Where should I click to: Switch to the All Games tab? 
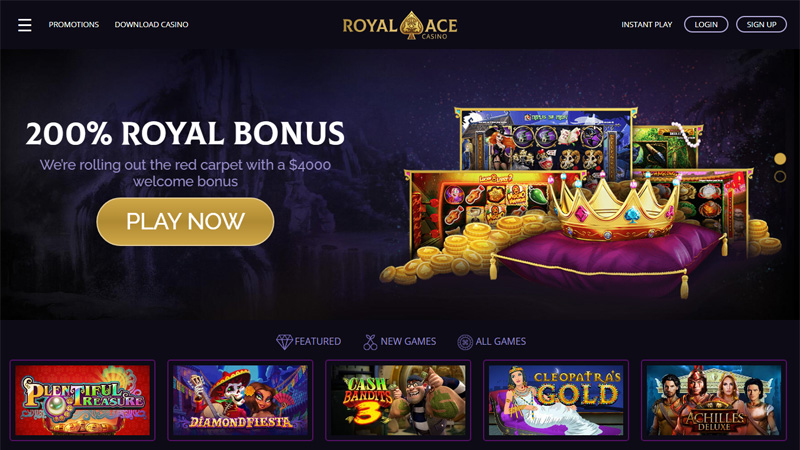point(491,342)
